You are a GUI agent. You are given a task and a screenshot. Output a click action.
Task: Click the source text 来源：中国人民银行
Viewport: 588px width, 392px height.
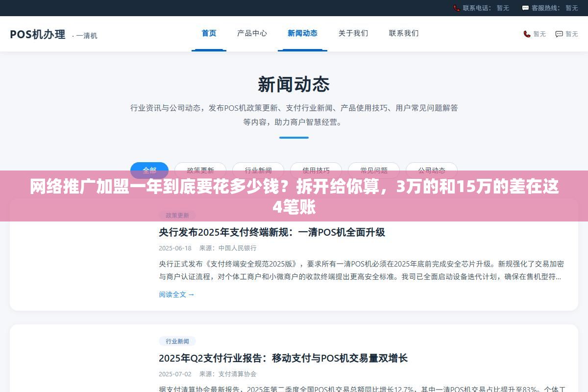(x=228, y=248)
